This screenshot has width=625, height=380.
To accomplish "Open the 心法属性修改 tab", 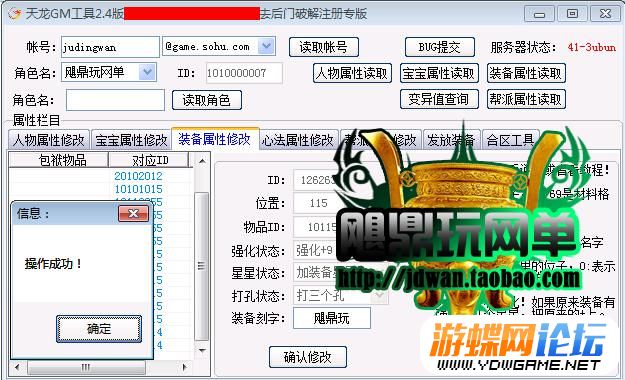I will coord(298,140).
